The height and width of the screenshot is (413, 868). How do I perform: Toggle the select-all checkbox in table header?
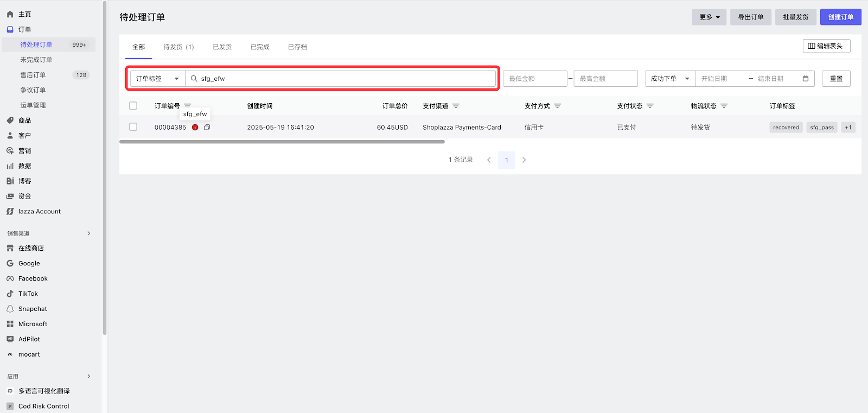tap(133, 106)
